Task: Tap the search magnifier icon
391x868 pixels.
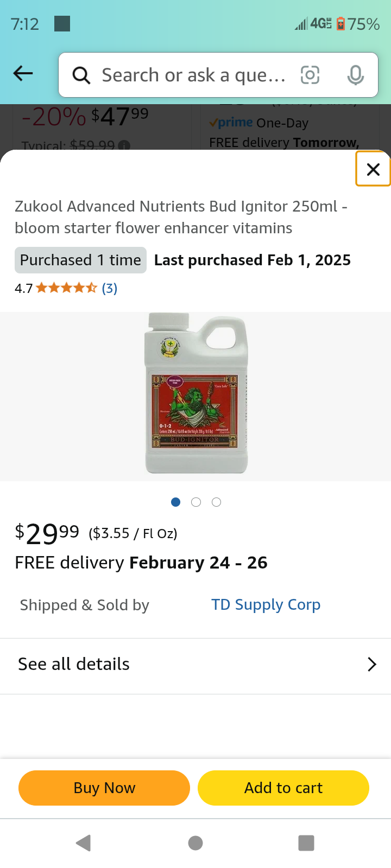Action: tap(81, 75)
